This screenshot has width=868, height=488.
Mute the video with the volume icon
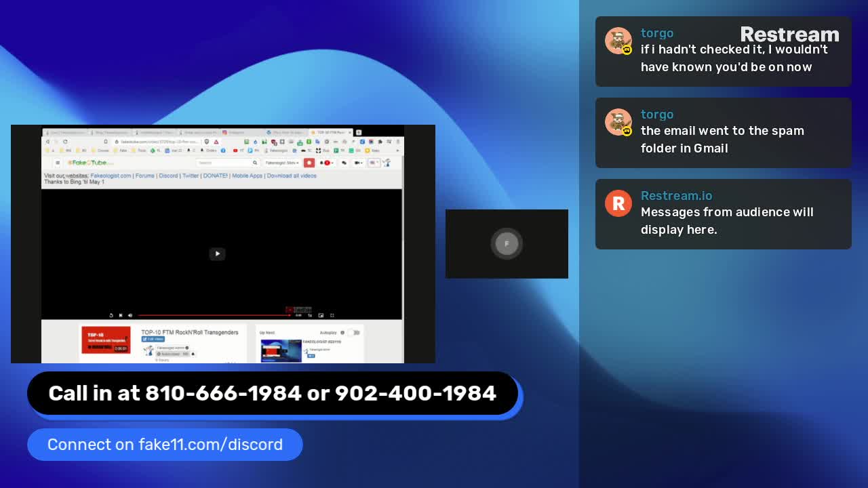point(130,315)
